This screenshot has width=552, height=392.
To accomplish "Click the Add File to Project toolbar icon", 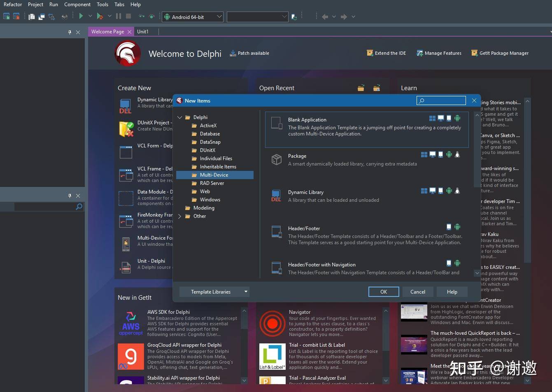I will tap(7, 16).
